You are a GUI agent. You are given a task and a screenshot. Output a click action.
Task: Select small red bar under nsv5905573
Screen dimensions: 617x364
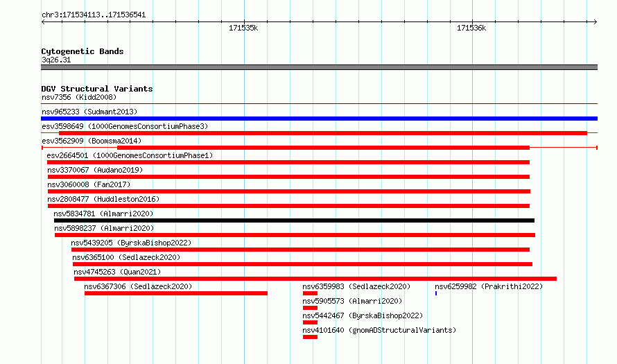[x=310, y=308]
